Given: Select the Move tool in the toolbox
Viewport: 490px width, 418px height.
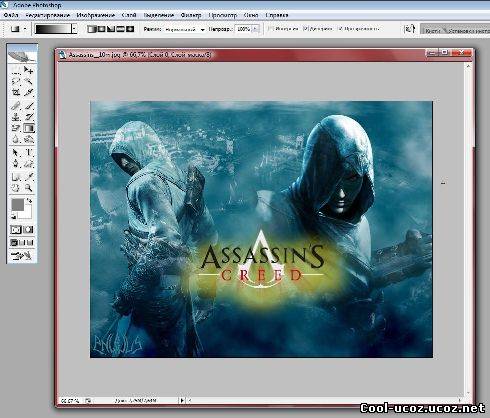Looking at the screenshot, I should click(x=29, y=70).
